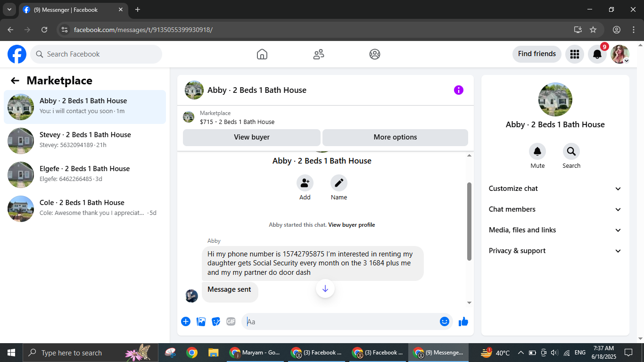Click the View buyer button
The image size is (644, 362).
click(x=252, y=137)
